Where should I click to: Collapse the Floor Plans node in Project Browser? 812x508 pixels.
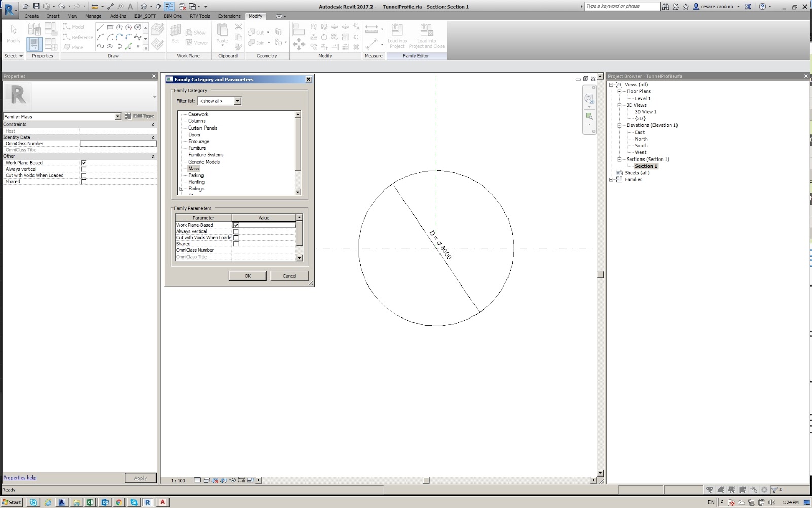pyautogui.click(x=619, y=92)
